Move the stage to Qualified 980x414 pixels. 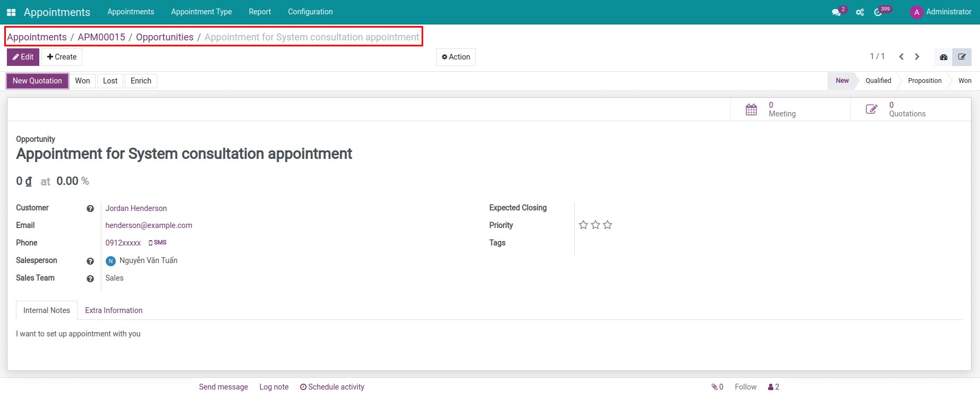pos(878,81)
